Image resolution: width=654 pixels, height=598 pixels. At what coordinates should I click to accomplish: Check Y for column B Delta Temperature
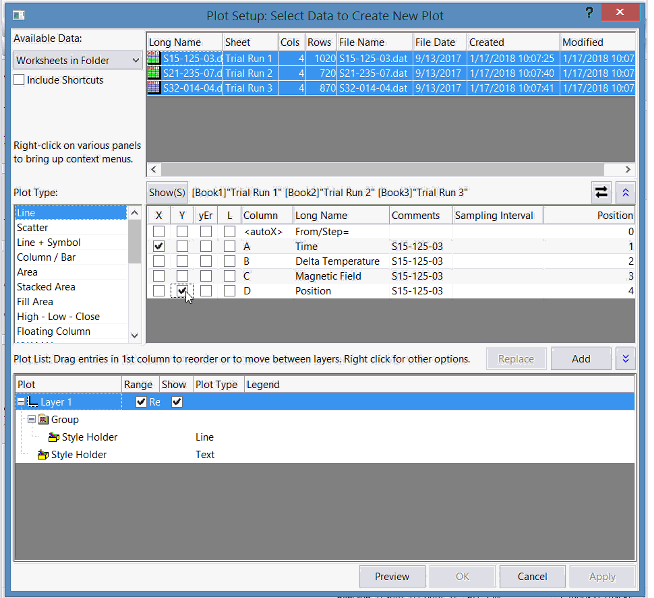tap(182, 261)
